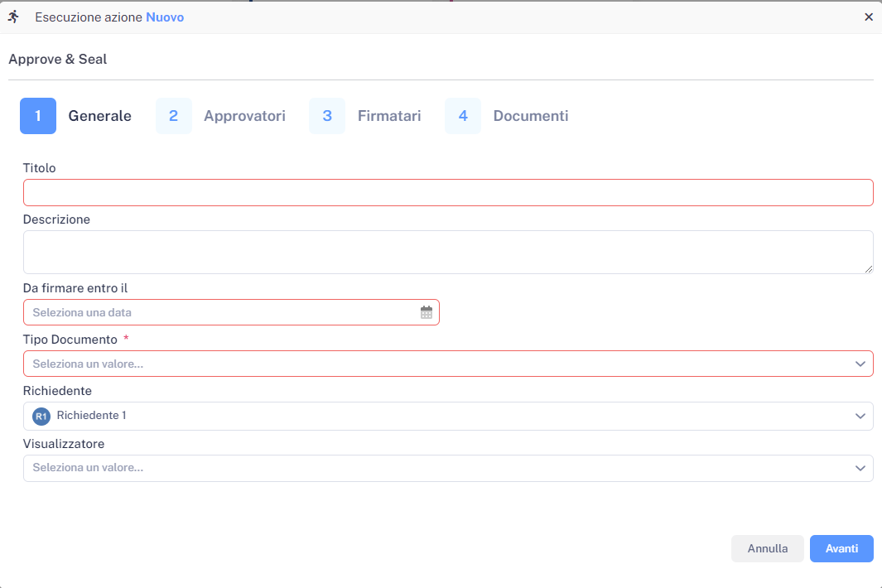Close the Esecuzione azione dialog

(x=869, y=17)
